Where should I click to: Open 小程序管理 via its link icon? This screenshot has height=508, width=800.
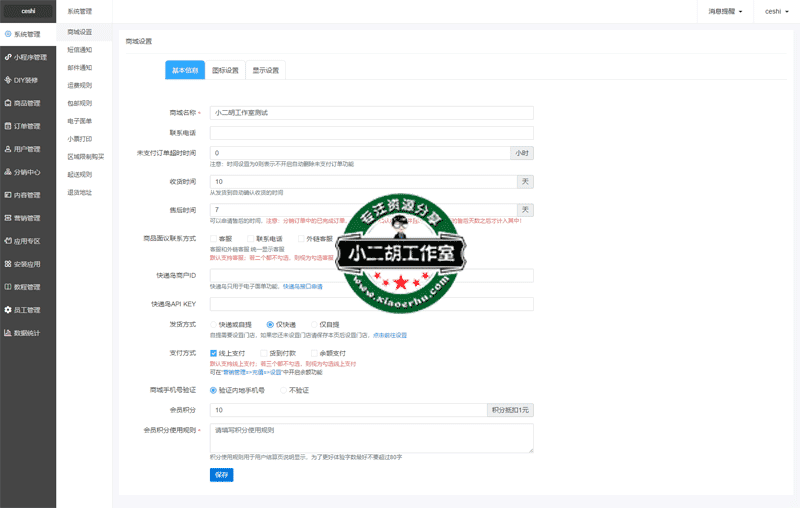(8, 57)
